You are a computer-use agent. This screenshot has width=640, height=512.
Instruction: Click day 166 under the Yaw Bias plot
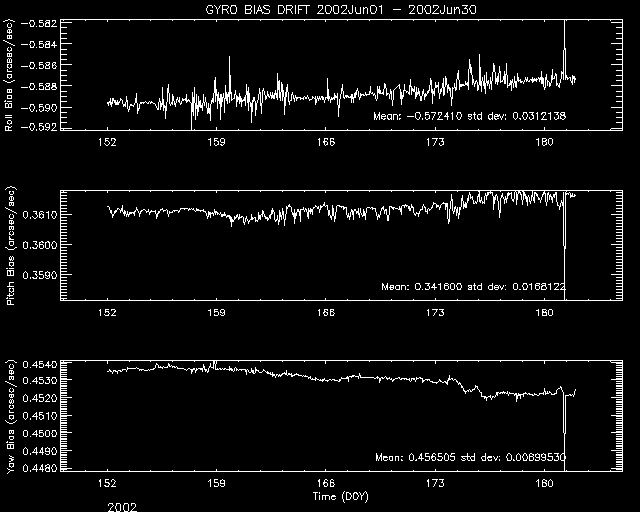pyautogui.click(x=326, y=483)
